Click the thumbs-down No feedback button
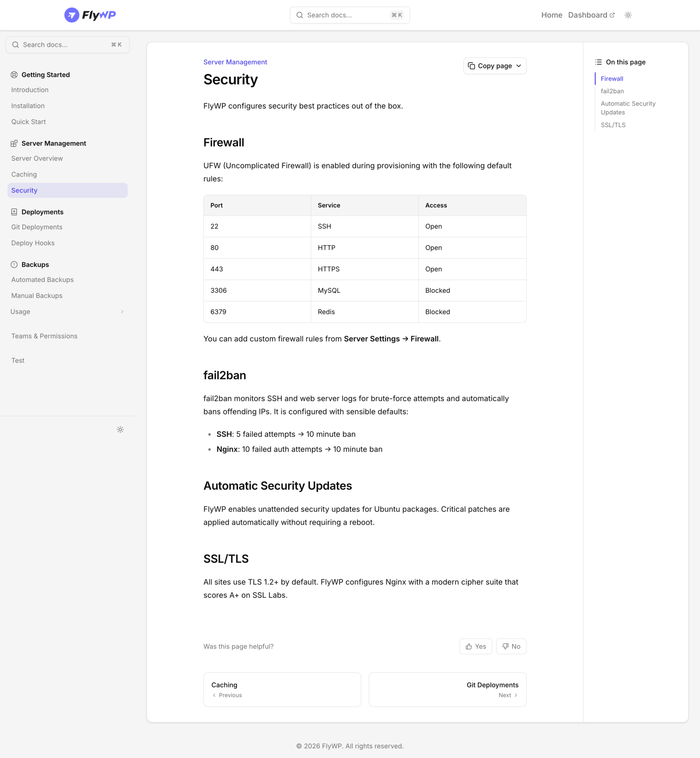 pyautogui.click(x=511, y=646)
